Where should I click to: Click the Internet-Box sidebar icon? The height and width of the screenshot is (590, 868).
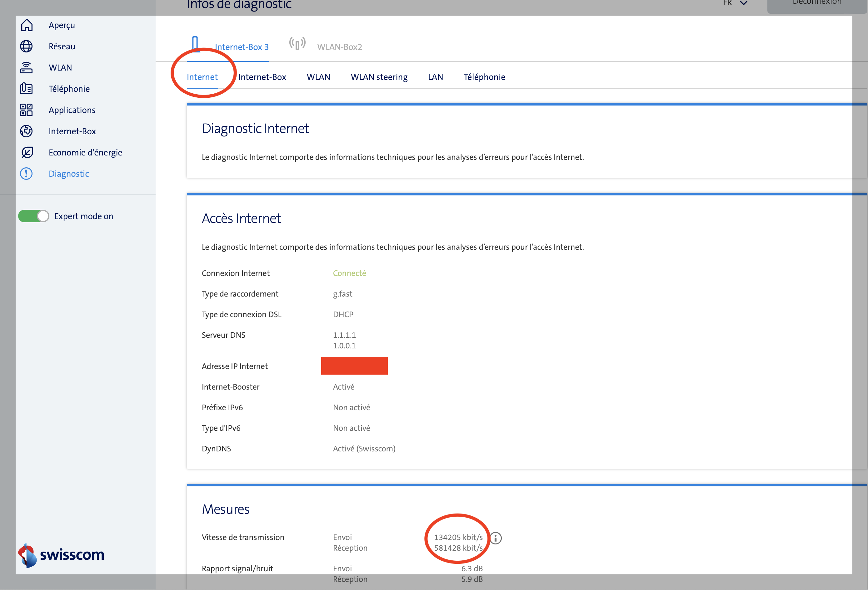click(27, 131)
